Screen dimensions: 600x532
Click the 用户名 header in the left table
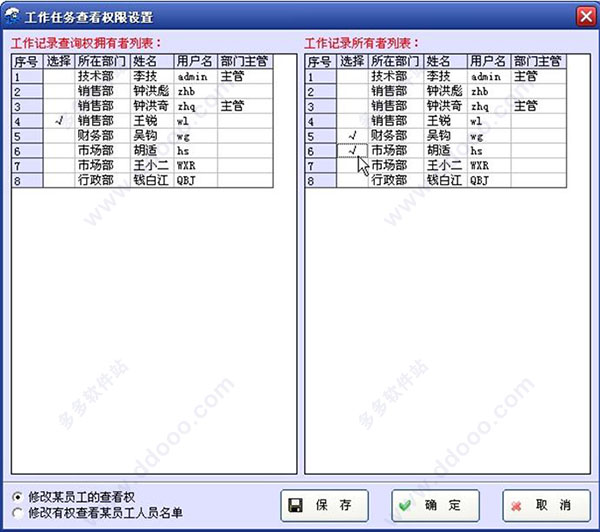(x=196, y=62)
